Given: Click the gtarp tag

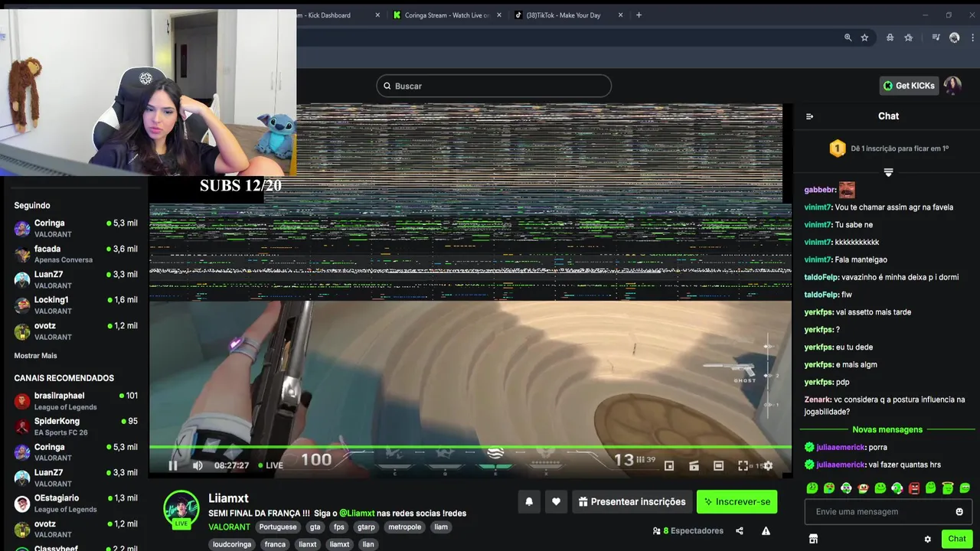Looking at the screenshot, I should pos(366,527).
